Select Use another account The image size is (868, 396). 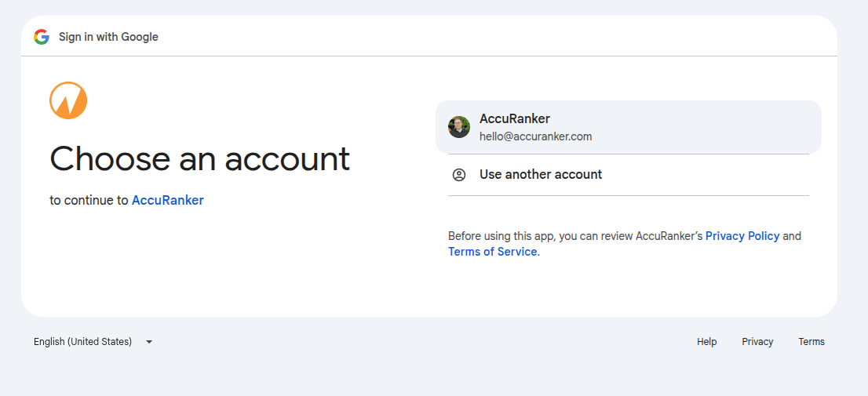click(629, 175)
